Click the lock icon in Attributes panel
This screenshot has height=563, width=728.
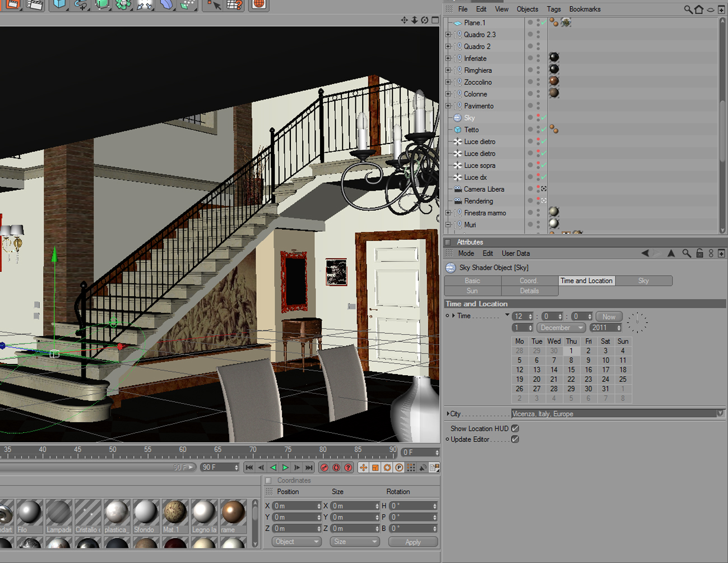[699, 253]
